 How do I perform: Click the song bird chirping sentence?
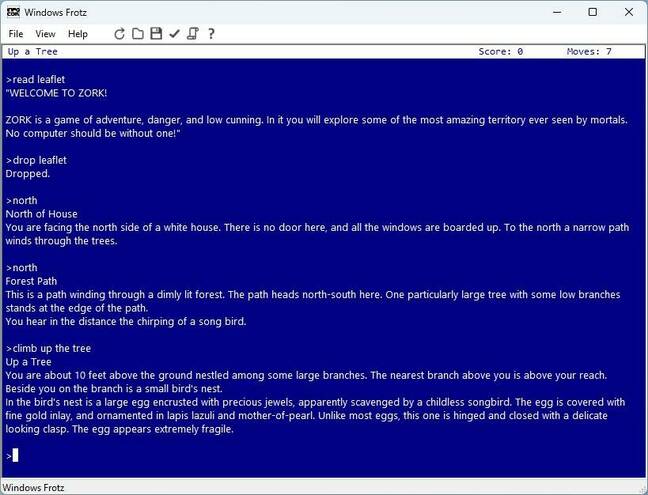(x=126, y=321)
